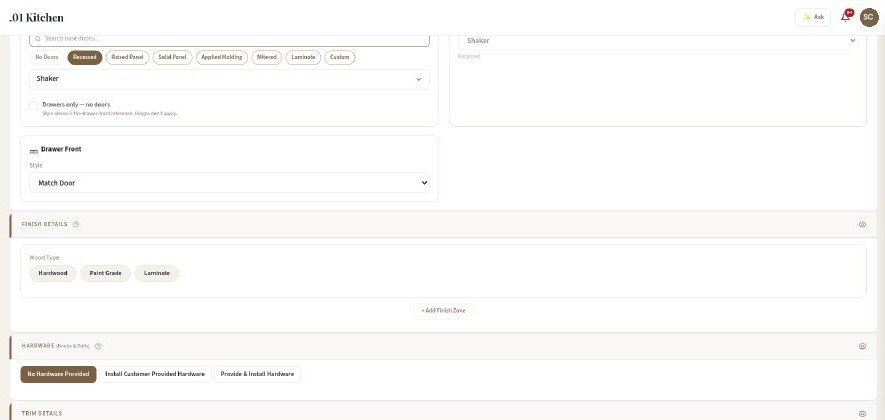This screenshot has height=420, width=885.
Task: Click the Drawer Front heading
Action: 61,150
